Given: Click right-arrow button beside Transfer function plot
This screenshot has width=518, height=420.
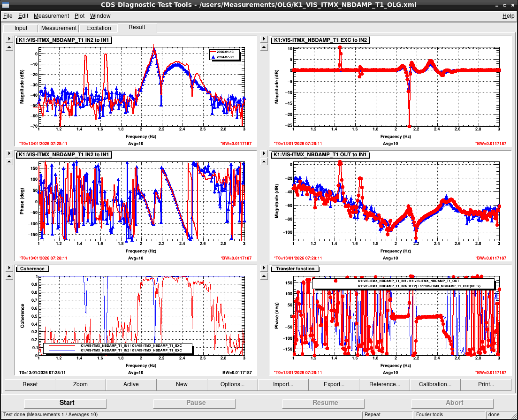Looking at the screenshot, I should click(264, 267).
